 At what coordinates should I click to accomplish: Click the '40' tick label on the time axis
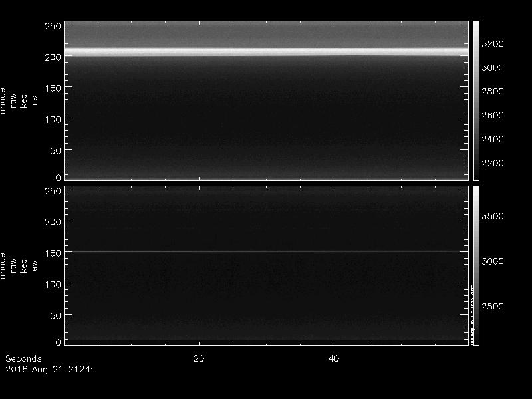(334, 358)
